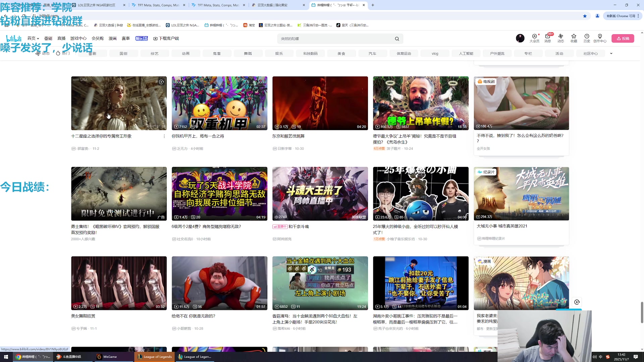
Task: Open the 直播 menu item
Action: click(x=61, y=38)
